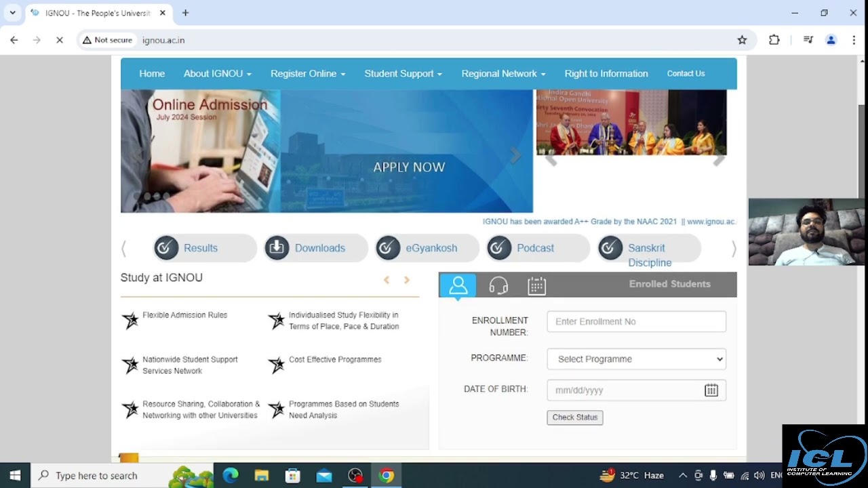
Task: Open the Downloads quick link icon
Action: 277,248
